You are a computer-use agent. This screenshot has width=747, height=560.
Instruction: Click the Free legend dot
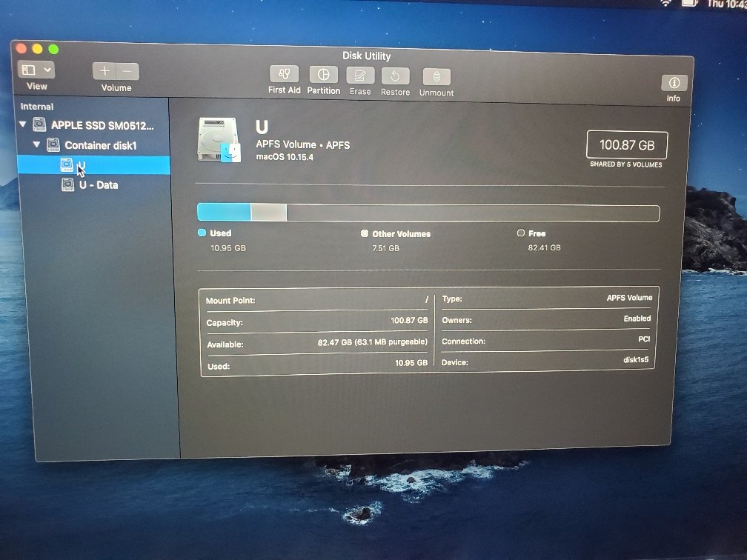521,233
